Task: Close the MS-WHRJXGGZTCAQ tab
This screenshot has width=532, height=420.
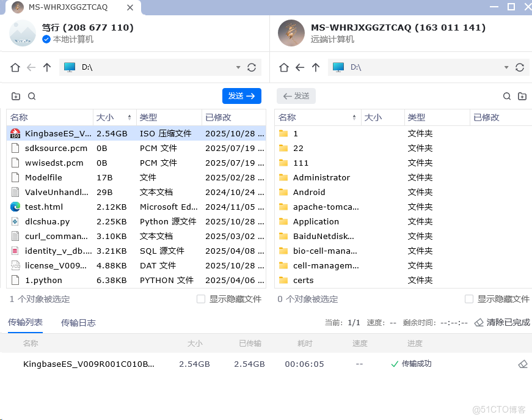Action: 130,7
